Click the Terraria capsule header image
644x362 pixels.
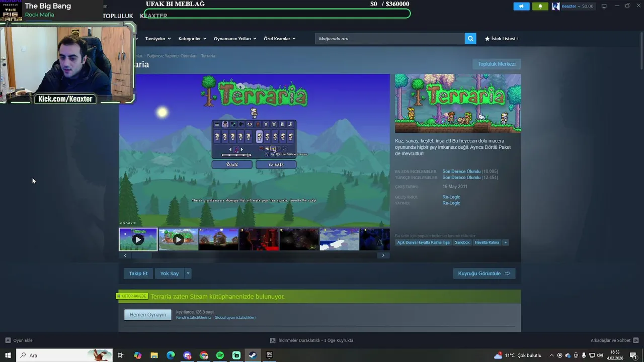(x=458, y=104)
